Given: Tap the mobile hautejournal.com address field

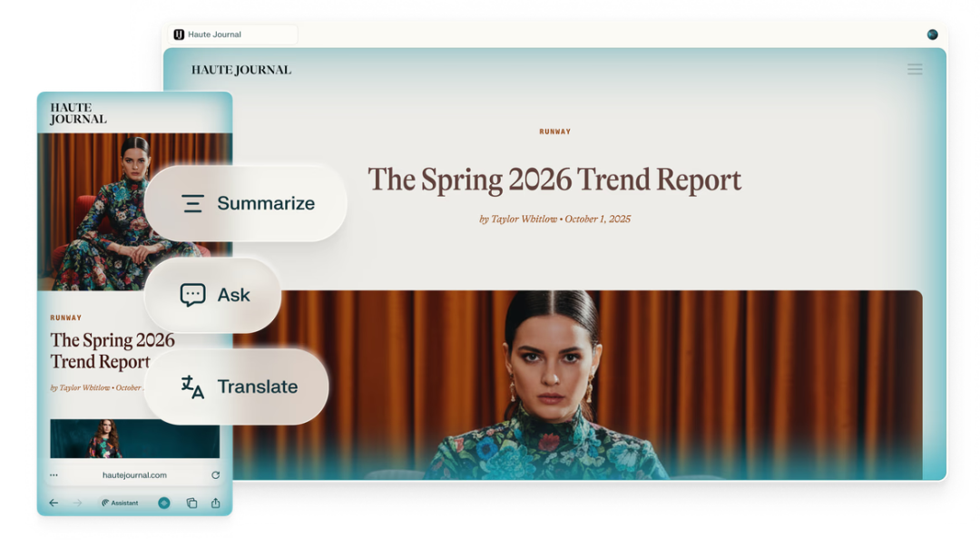Looking at the screenshot, I should [134, 475].
